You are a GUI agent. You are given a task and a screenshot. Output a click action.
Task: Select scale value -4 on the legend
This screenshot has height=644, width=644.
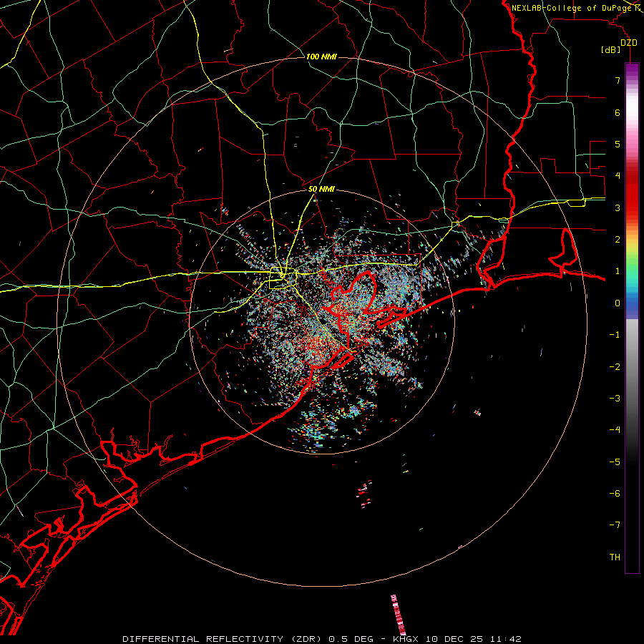point(615,430)
